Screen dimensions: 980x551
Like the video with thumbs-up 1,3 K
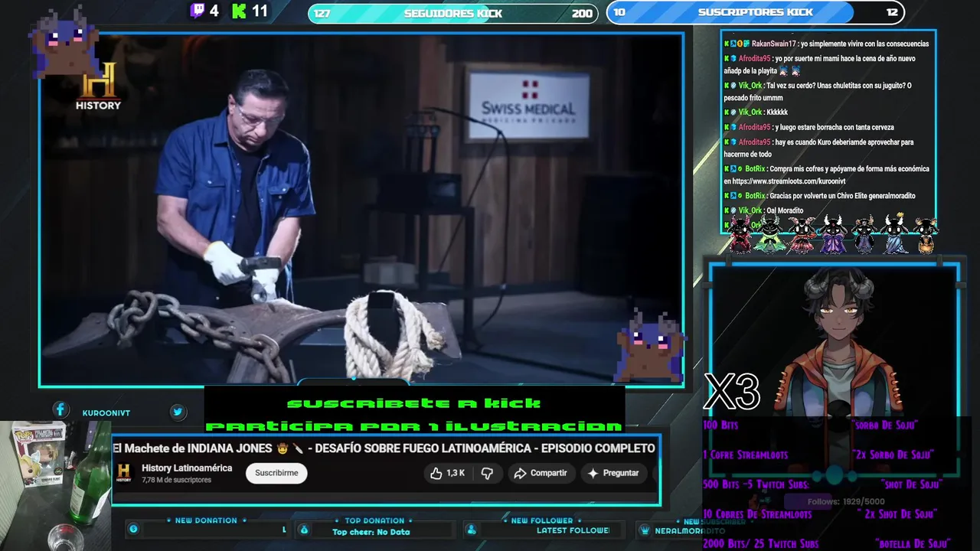click(448, 473)
